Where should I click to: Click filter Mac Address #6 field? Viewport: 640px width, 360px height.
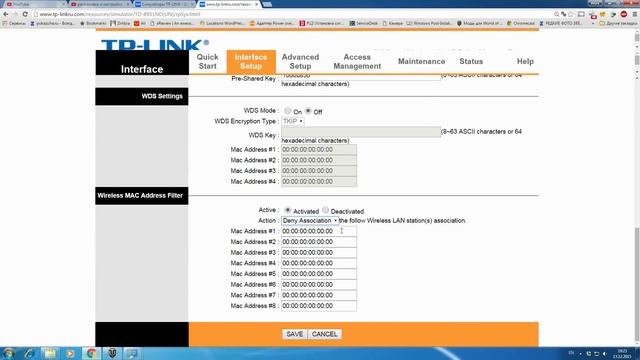pyautogui.click(x=319, y=284)
